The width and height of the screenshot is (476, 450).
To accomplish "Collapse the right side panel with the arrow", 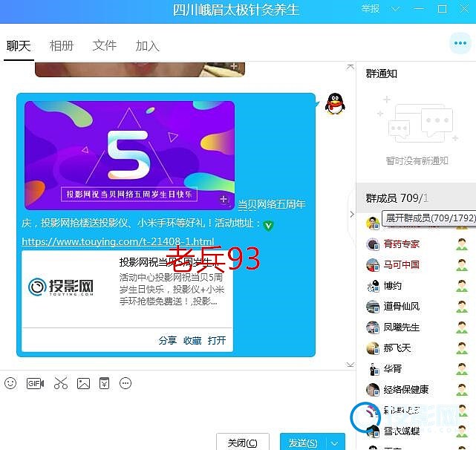I will click(x=352, y=215).
